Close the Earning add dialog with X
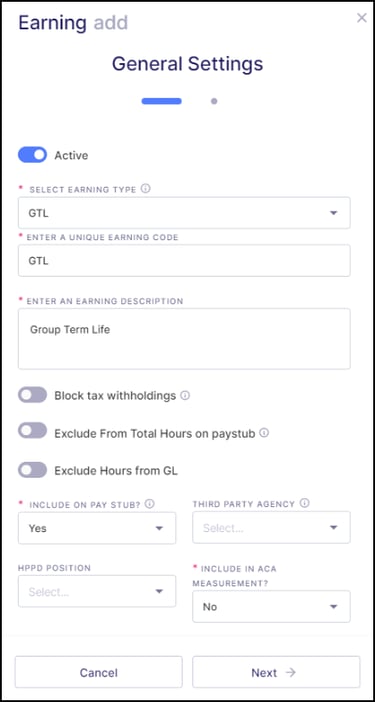 (362, 18)
